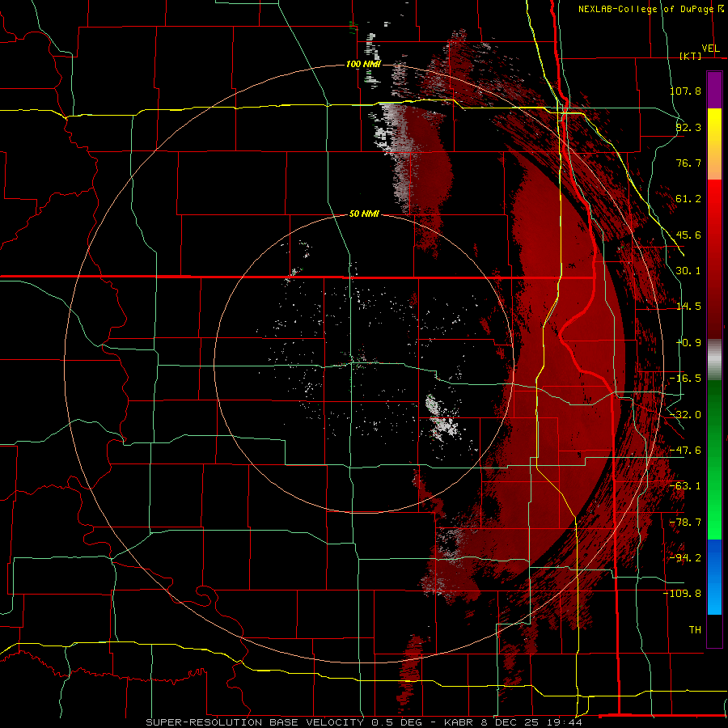
Task: Click the -94.2 velocity scale value
Action: pos(685,557)
